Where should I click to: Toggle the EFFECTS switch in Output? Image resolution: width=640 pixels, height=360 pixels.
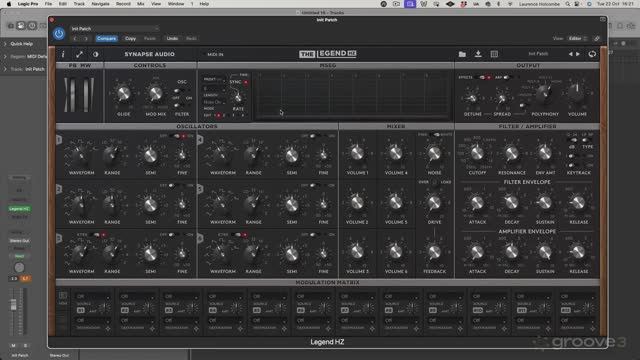pyautogui.click(x=484, y=77)
